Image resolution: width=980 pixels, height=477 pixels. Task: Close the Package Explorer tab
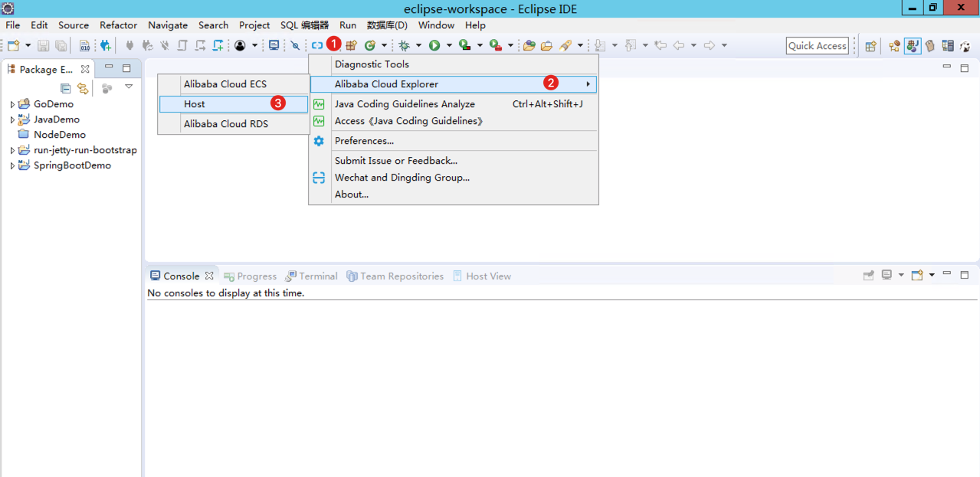click(x=85, y=69)
